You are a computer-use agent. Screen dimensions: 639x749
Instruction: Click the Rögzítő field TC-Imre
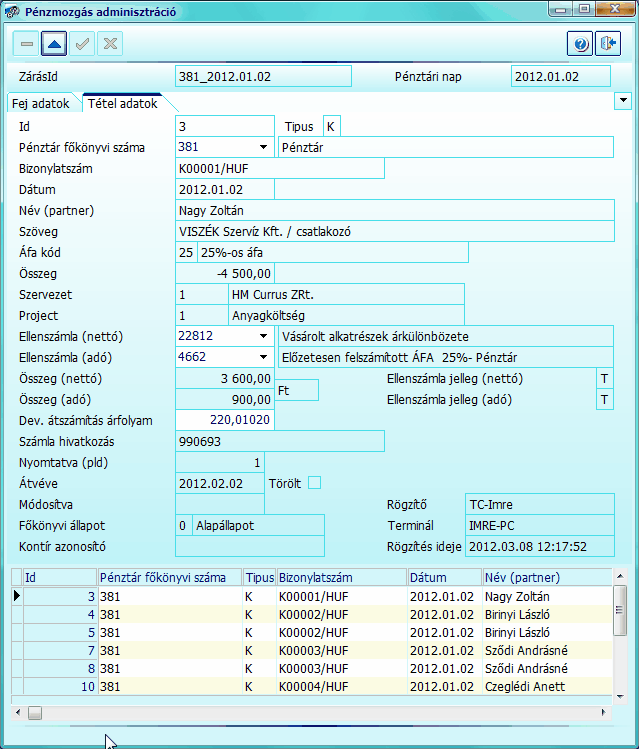click(x=540, y=504)
